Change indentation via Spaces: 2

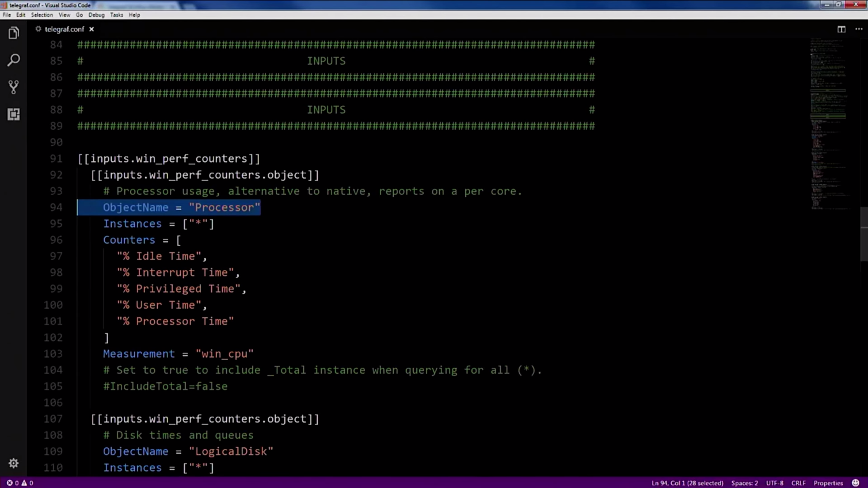click(744, 483)
